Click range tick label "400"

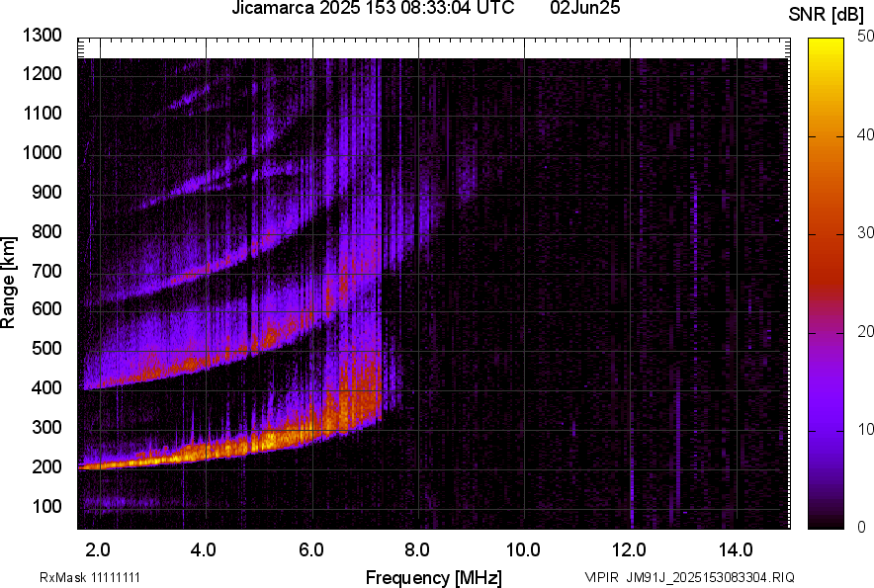point(46,387)
